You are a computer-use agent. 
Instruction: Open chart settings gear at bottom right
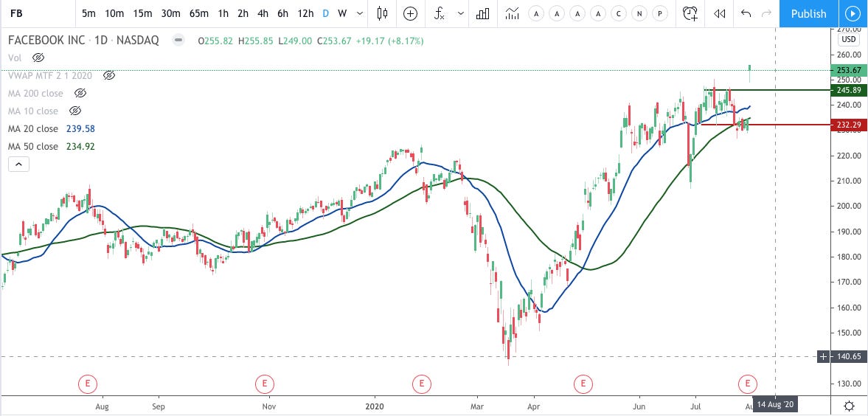(x=850, y=406)
